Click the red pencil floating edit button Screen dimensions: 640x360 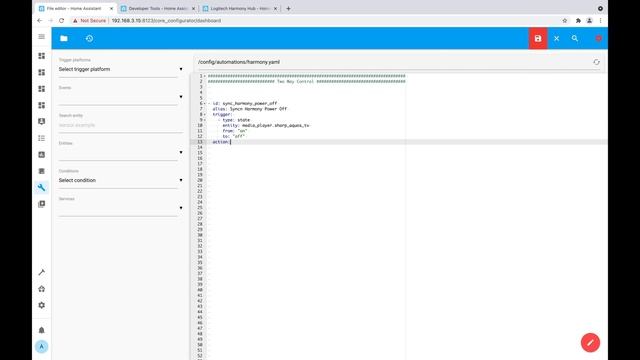590,342
